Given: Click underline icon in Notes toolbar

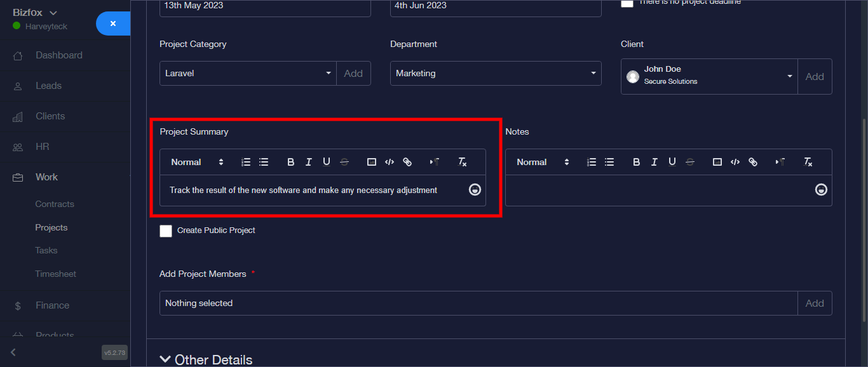Looking at the screenshot, I should pos(672,163).
